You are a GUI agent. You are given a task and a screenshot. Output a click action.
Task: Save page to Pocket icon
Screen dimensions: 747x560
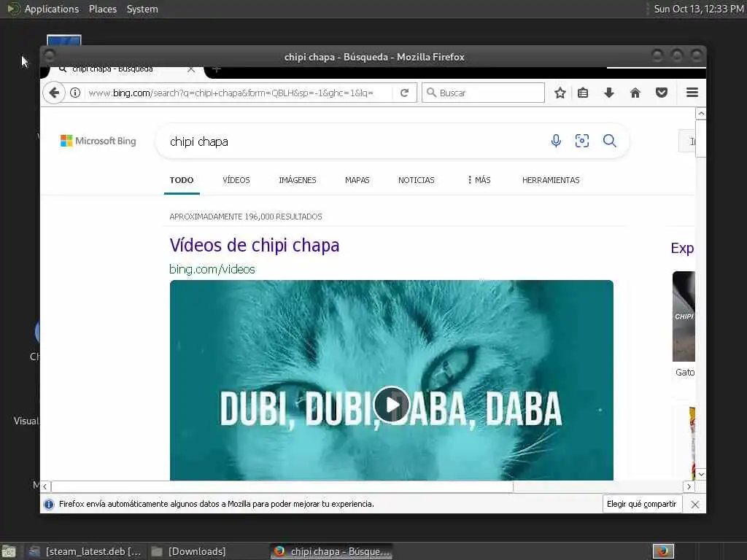661,93
